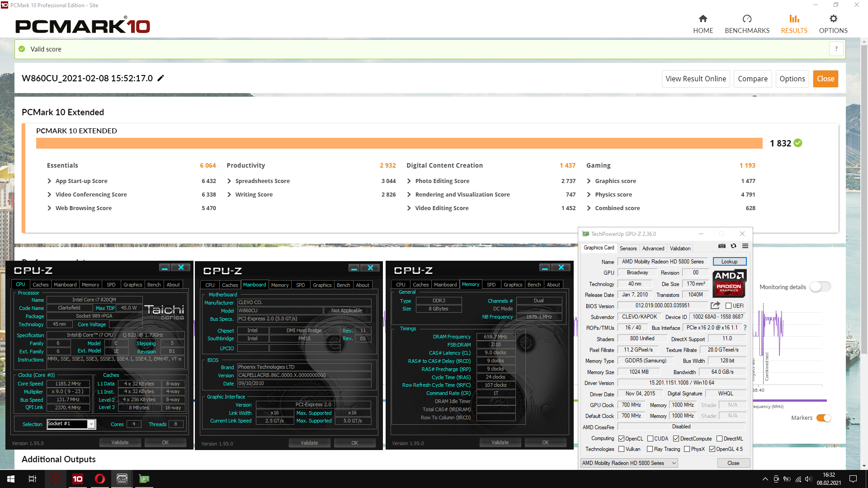The width and height of the screenshot is (868, 488).
Task: Open the notification center icon
Action: coord(853,479)
